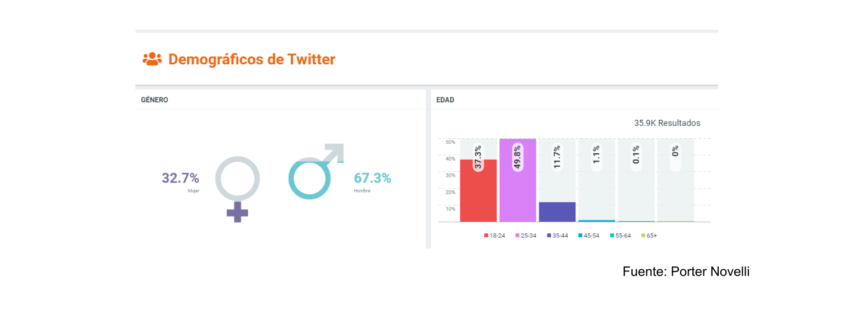This screenshot has width=868, height=314.
Task: Click the 67.3% Hombre percentage
Action: point(372,179)
